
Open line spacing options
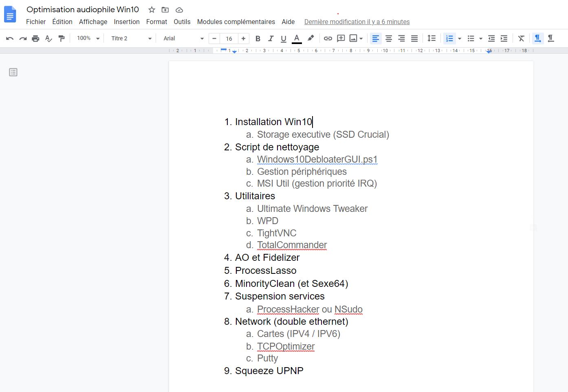click(432, 38)
